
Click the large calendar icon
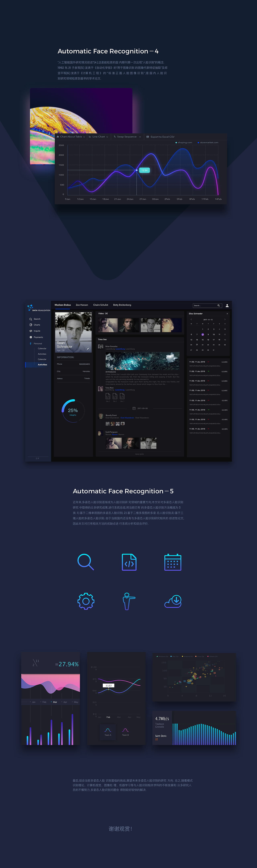coord(173,562)
